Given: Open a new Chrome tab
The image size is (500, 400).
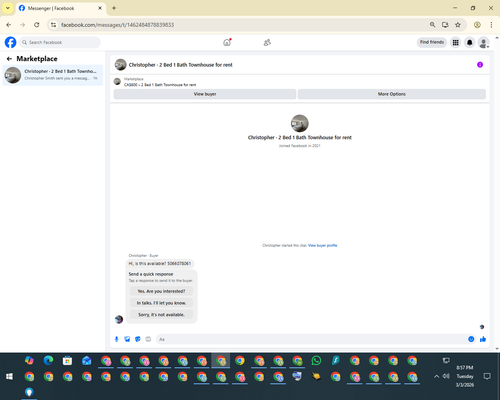Looking at the screenshot, I should click(114, 8).
